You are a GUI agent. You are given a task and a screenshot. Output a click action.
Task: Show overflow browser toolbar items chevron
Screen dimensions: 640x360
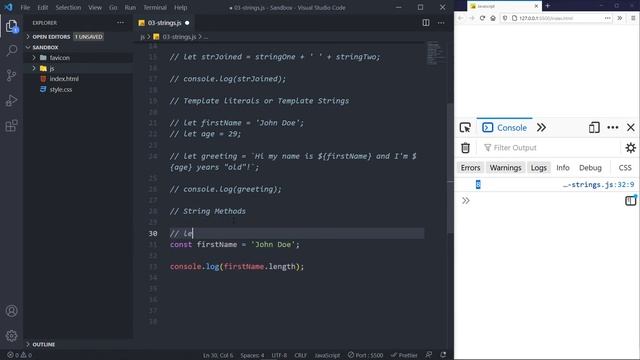(x=620, y=18)
